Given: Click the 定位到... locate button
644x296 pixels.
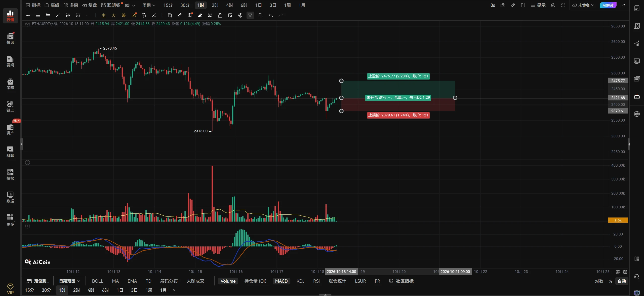Looking at the screenshot, I should click(x=38, y=281).
